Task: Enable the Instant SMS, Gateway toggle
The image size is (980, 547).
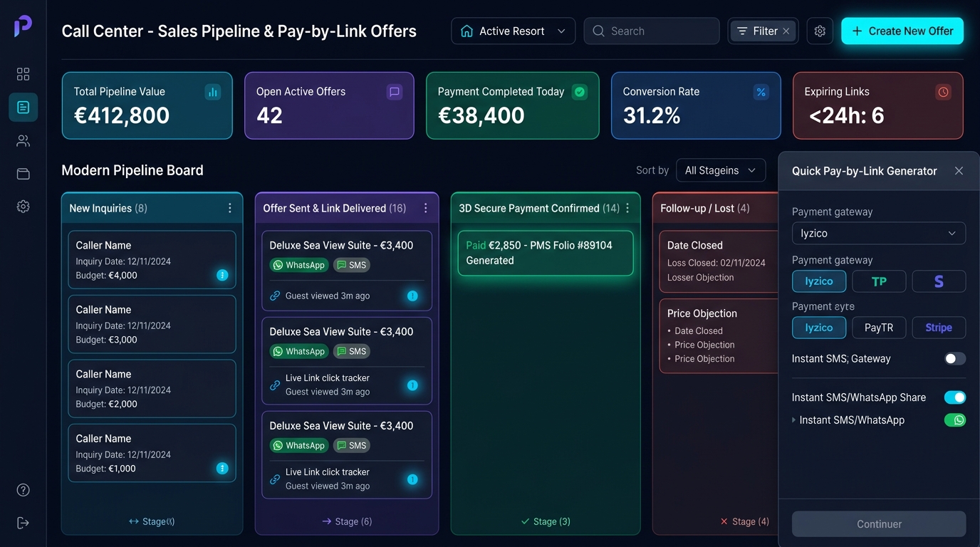Action: [955, 359]
